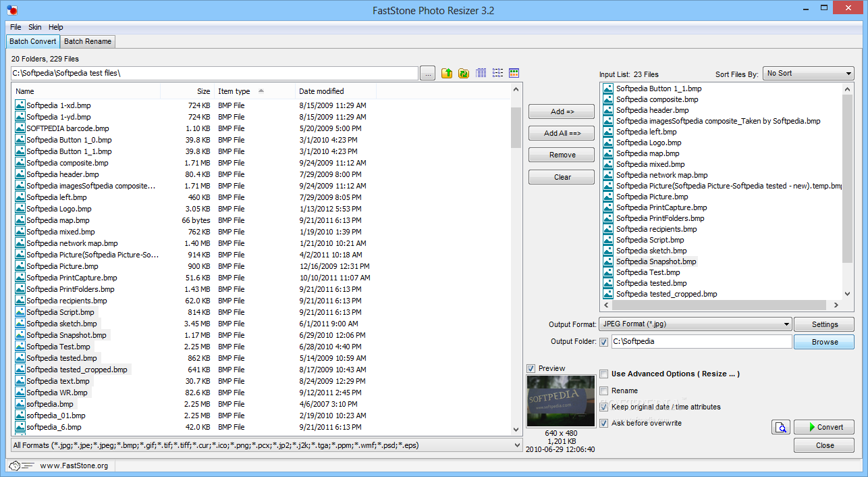This screenshot has height=477, width=868.
Task: Click file list scroll down arrow
Action: (x=516, y=430)
